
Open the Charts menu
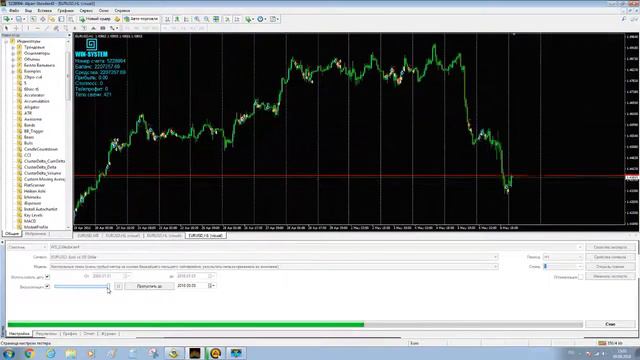(65, 11)
